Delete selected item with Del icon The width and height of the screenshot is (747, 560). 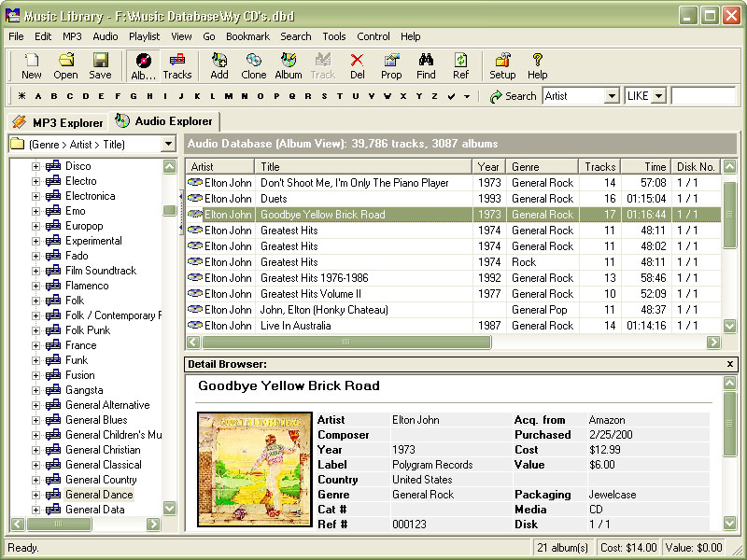click(x=358, y=65)
